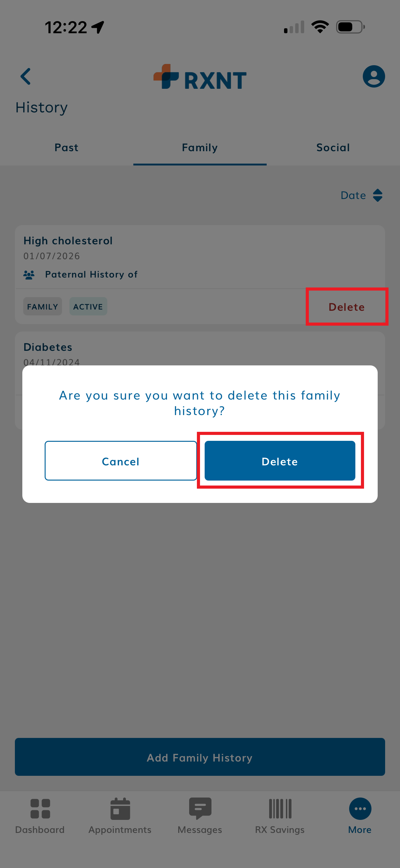Tap the High cholesterol entry title
This screenshot has height=868, width=400.
pos(68,241)
